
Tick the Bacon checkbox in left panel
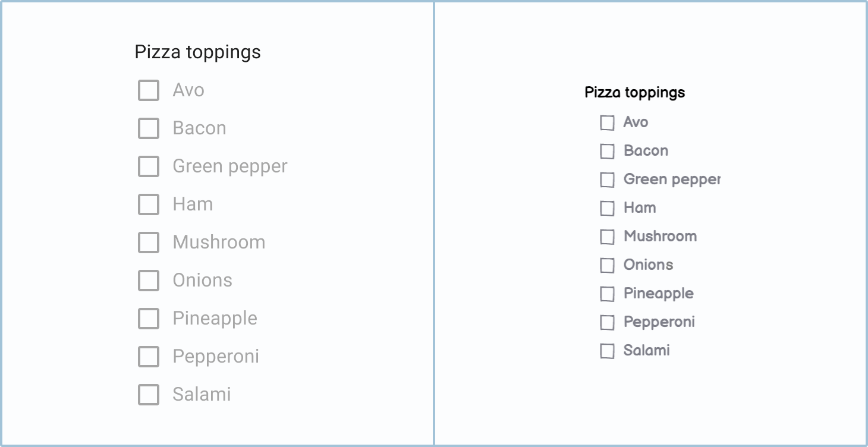[x=149, y=128]
